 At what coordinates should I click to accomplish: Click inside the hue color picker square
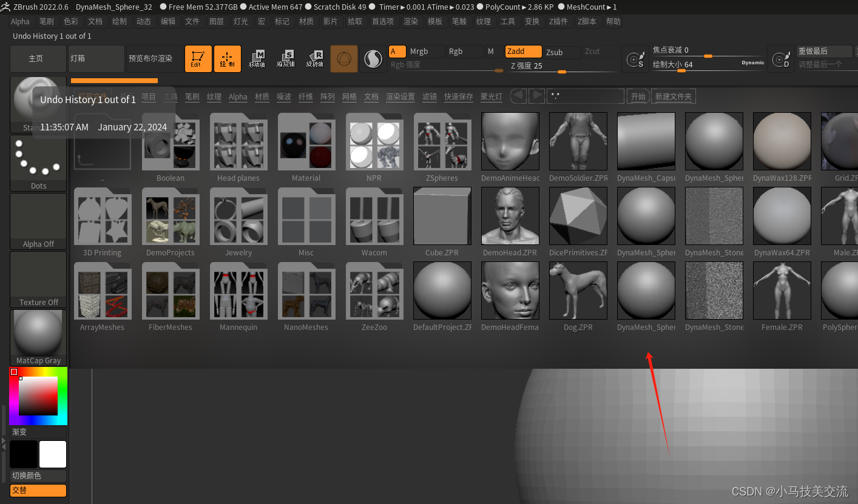[x=38, y=396]
